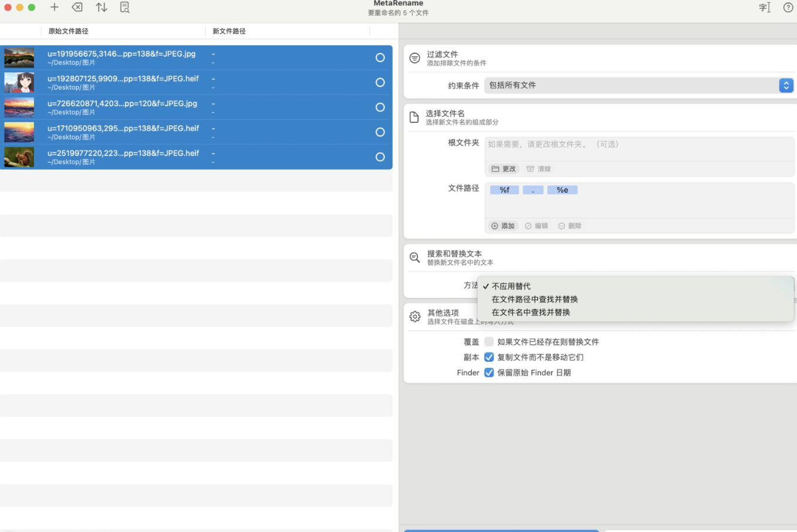797x532 pixels.
Task: Open the help question mark icon
Action: click(788, 7)
